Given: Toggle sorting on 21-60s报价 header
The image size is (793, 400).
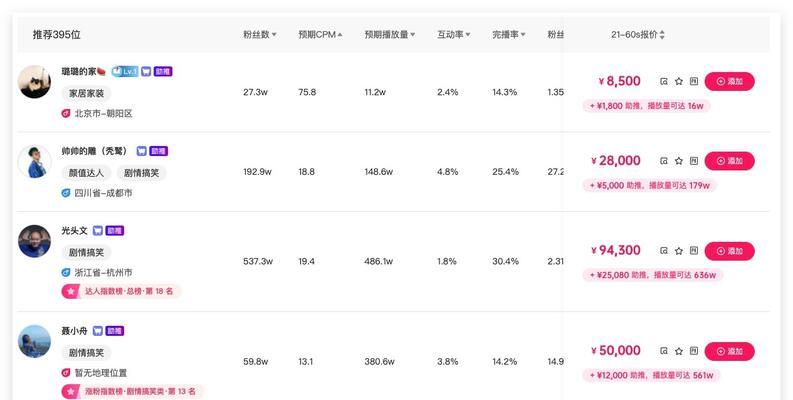Looking at the screenshot, I should click(x=638, y=34).
